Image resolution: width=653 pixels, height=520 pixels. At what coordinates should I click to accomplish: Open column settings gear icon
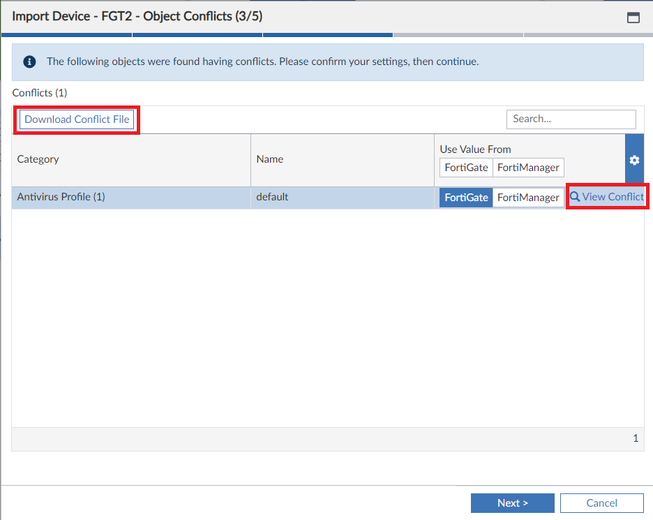click(634, 160)
